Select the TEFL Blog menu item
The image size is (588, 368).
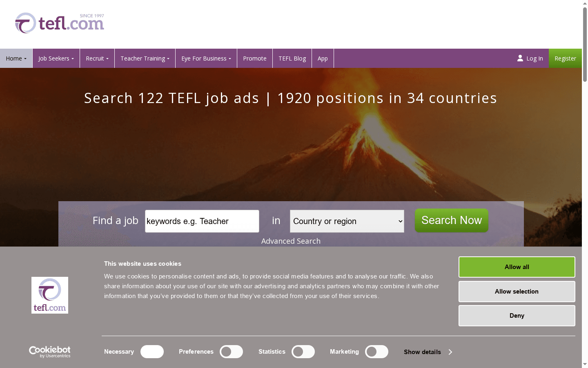tap(292, 58)
